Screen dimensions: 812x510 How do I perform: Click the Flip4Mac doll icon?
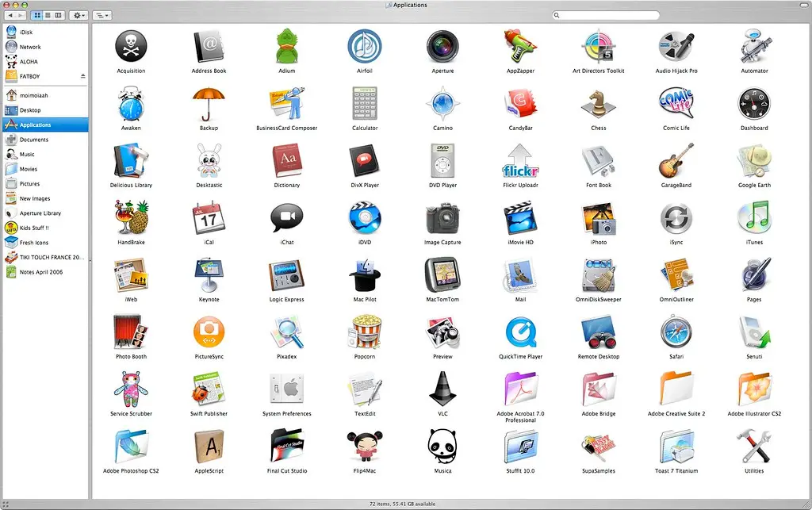365,447
